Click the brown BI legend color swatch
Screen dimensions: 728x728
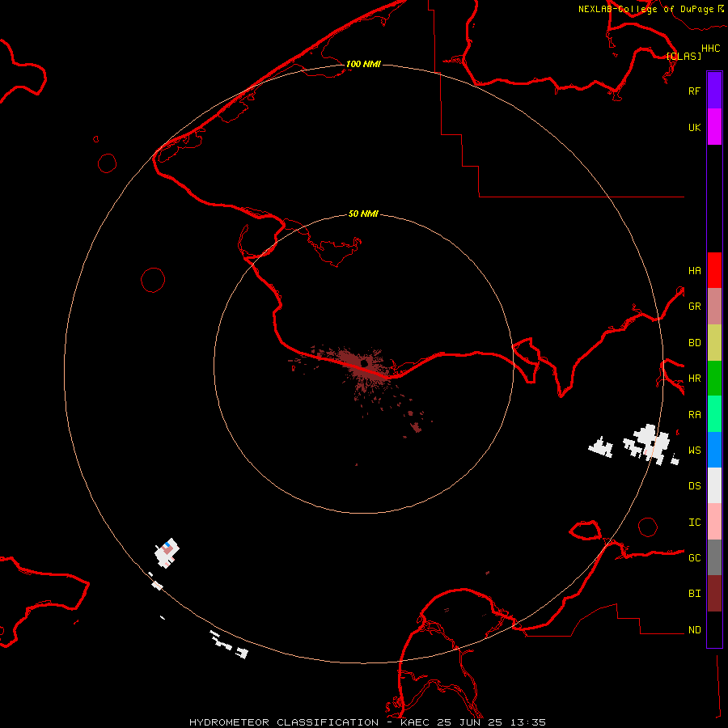(x=714, y=594)
